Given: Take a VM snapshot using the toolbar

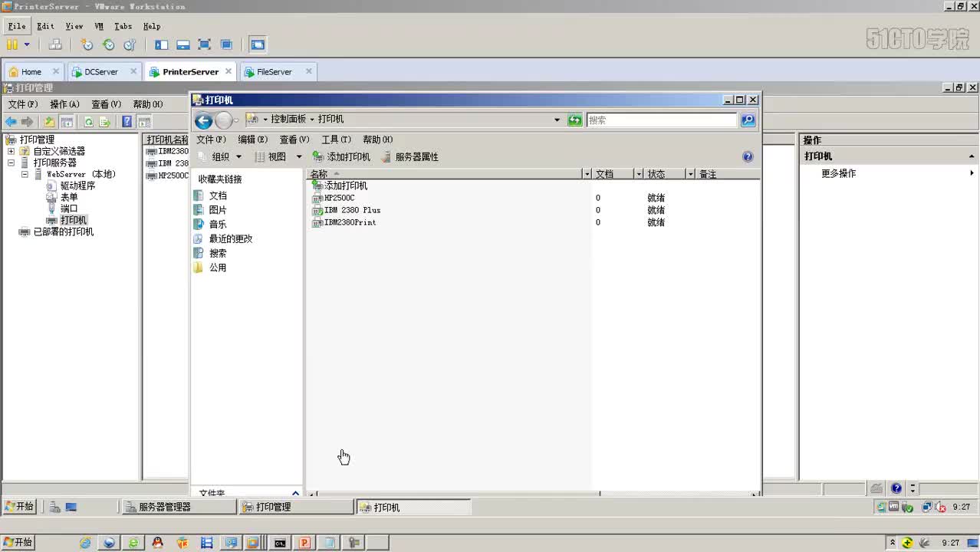Looking at the screenshot, I should click(87, 44).
